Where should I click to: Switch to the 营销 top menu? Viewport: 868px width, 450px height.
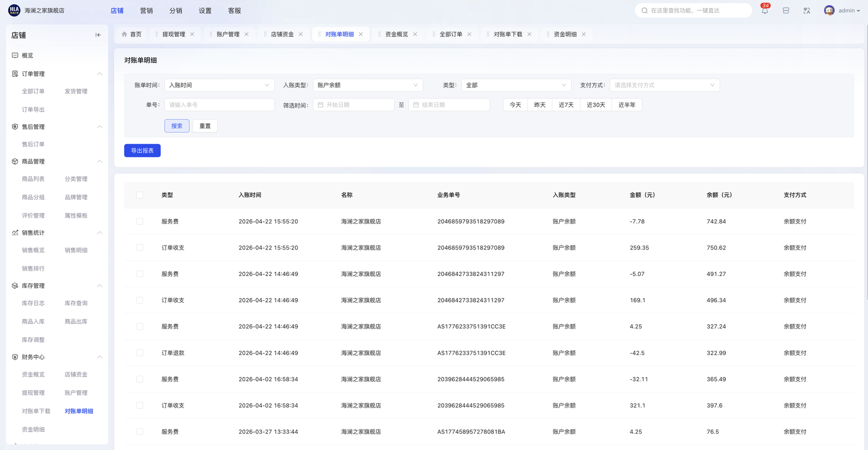coord(146,11)
